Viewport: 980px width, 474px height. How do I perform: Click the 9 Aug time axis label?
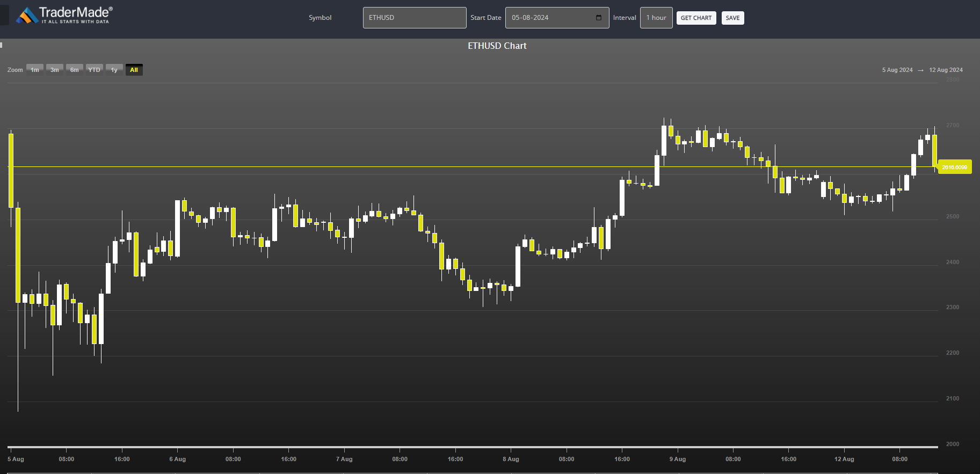pyautogui.click(x=678, y=459)
